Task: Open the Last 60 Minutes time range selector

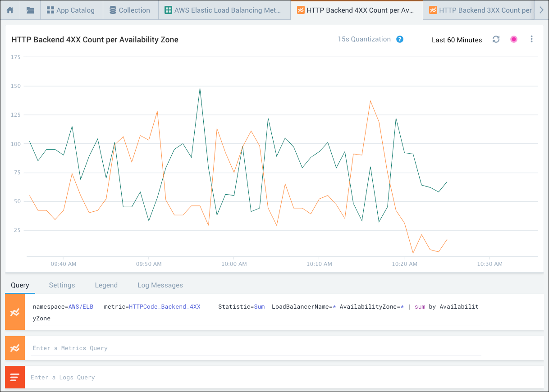Action: coord(457,40)
